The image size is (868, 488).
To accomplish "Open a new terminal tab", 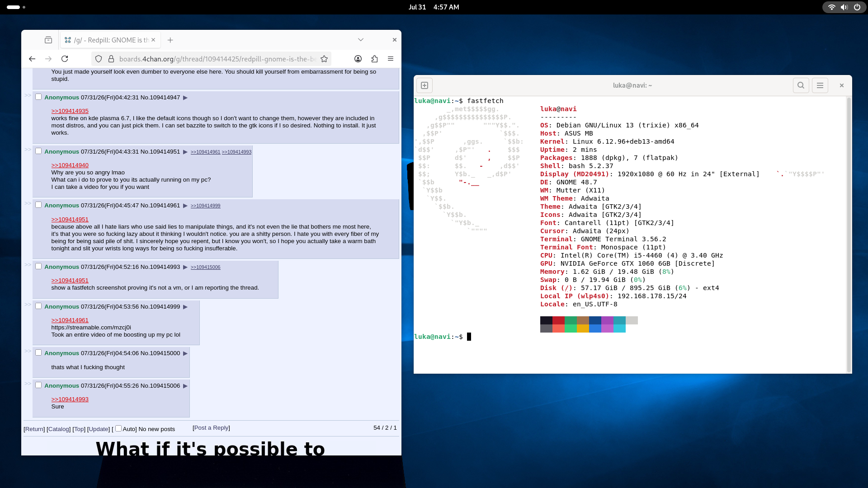I will point(425,85).
